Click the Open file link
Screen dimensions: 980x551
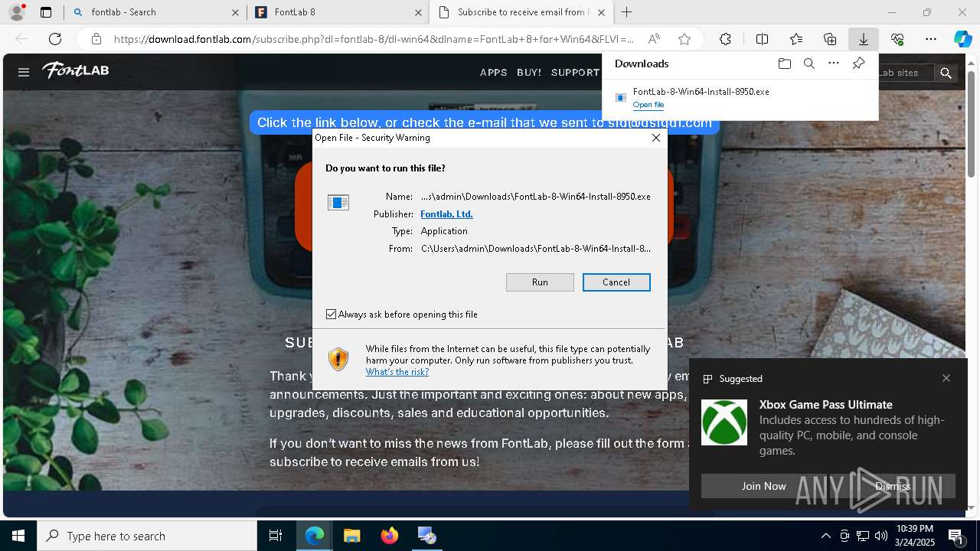pyautogui.click(x=648, y=105)
